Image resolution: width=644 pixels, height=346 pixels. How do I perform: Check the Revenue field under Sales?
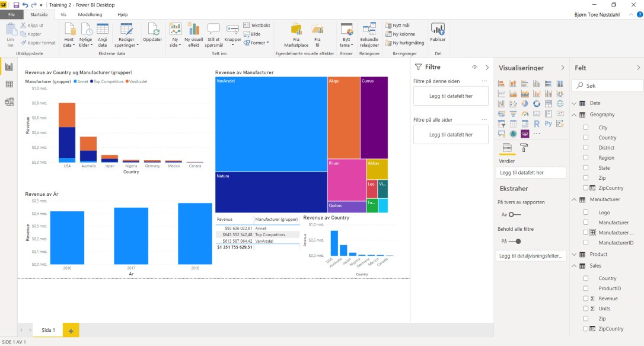click(586, 299)
